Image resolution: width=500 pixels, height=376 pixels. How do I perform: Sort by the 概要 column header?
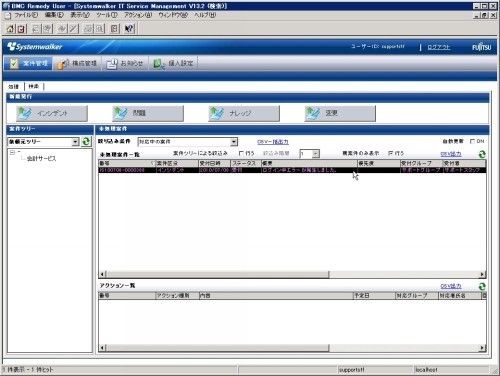(x=309, y=163)
